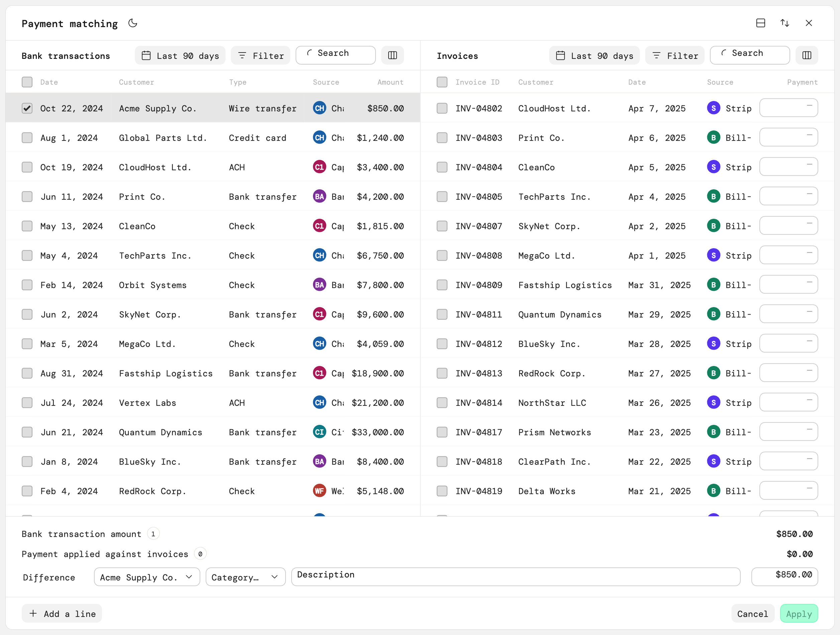Click Wells Fargo icon in RedRock Corp. transaction
The width and height of the screenshot is (840, 635).
click(319, 491)
